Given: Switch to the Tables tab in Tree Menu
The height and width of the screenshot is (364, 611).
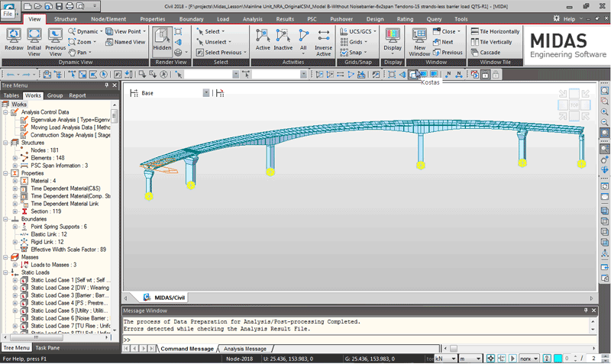Looking at the screenshot, I should (x=11, y=95).
